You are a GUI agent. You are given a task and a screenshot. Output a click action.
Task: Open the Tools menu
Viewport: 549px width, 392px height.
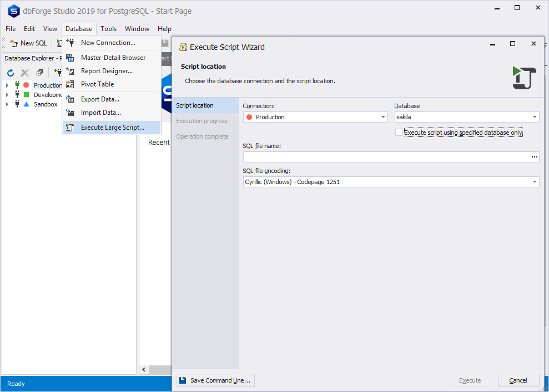[109, 29]
